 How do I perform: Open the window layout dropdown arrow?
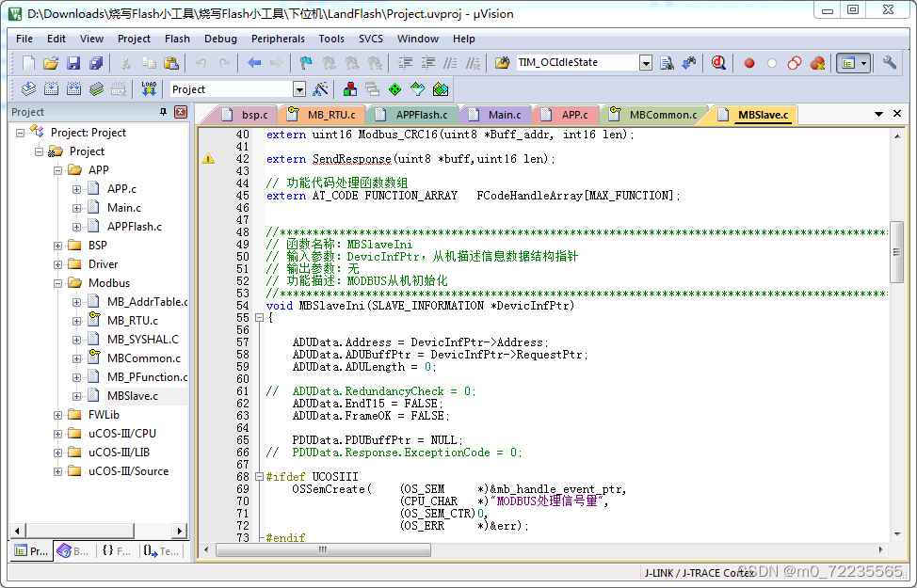tap(863, 62)
